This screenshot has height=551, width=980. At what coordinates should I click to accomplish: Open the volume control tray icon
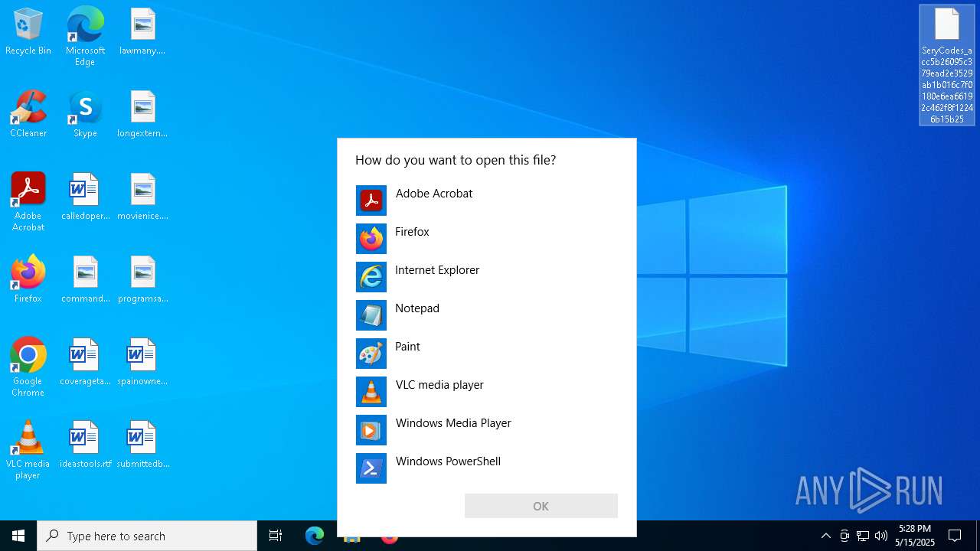coord(881,536)
